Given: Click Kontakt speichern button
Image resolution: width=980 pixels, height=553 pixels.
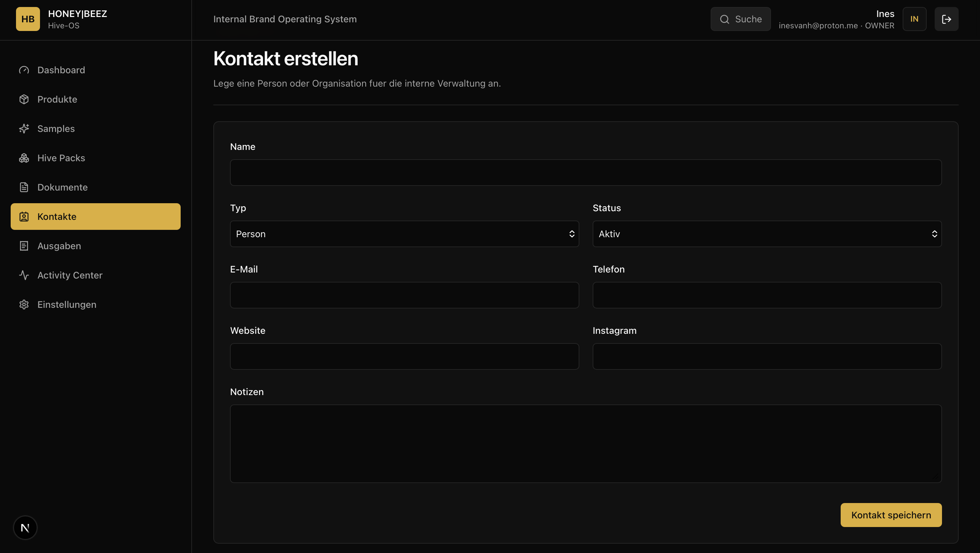Looking at the screenshot, I should pyautogui.click(x=891, y=515).
